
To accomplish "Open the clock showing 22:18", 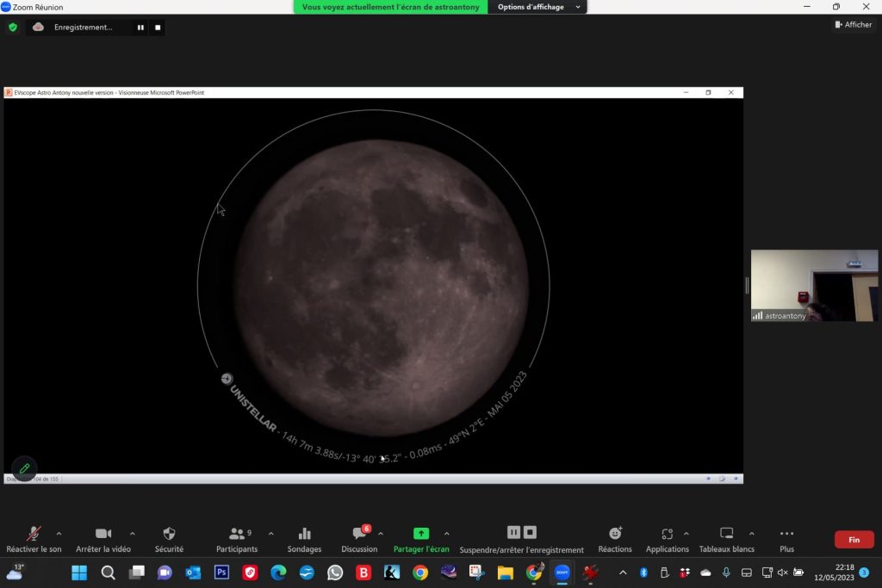I will [834, 573].
